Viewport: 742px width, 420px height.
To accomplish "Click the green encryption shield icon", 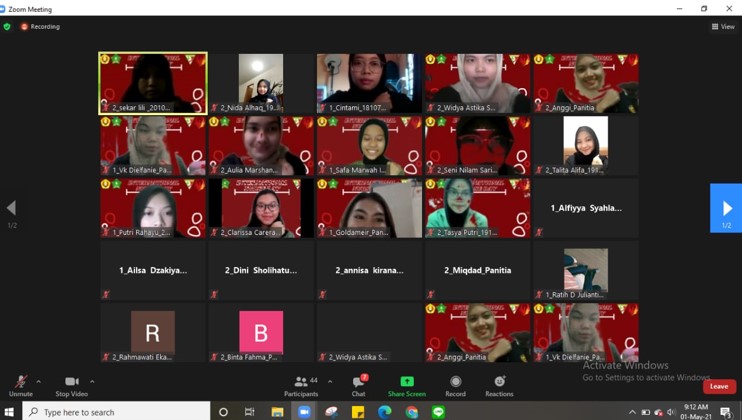I will [x=8, y=27].
